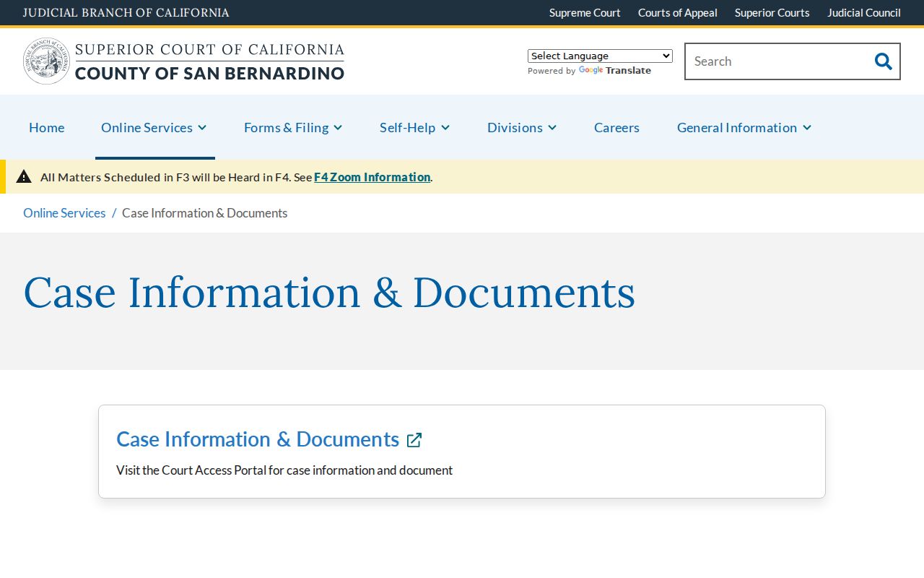Open the F4 Zoom Information link

372,177
